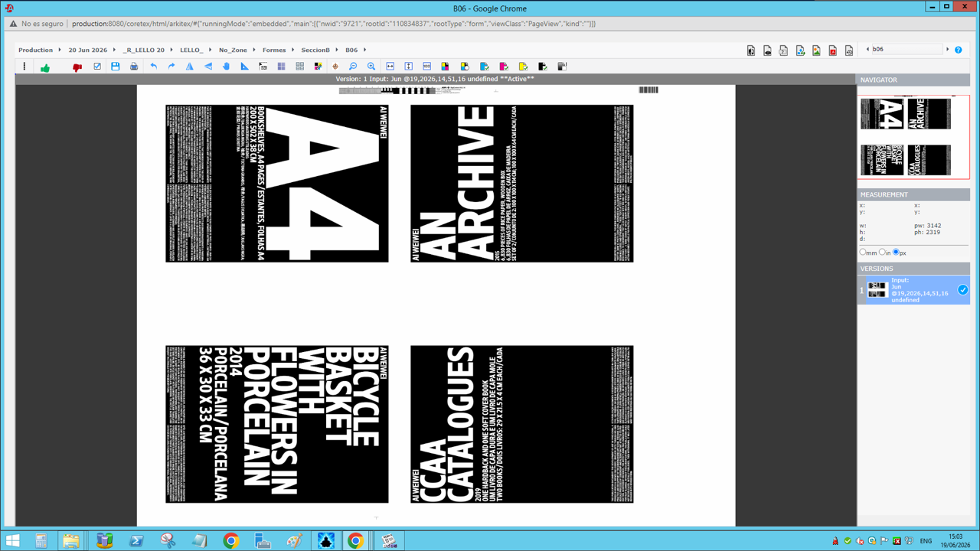Screen dimensions: 980x551
Task: Fit the page to height
Action: point(409,67)
